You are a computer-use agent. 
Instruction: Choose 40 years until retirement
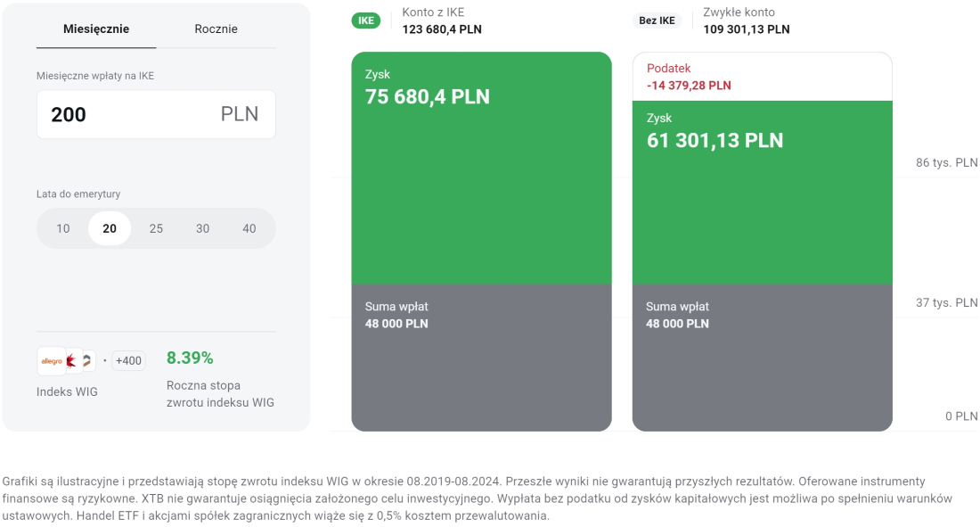click(249, 228)
